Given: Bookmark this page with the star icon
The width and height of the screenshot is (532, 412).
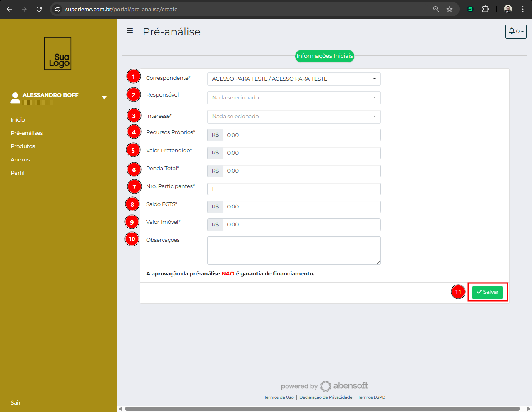Looking at the screenshot, I should [450, 9].
